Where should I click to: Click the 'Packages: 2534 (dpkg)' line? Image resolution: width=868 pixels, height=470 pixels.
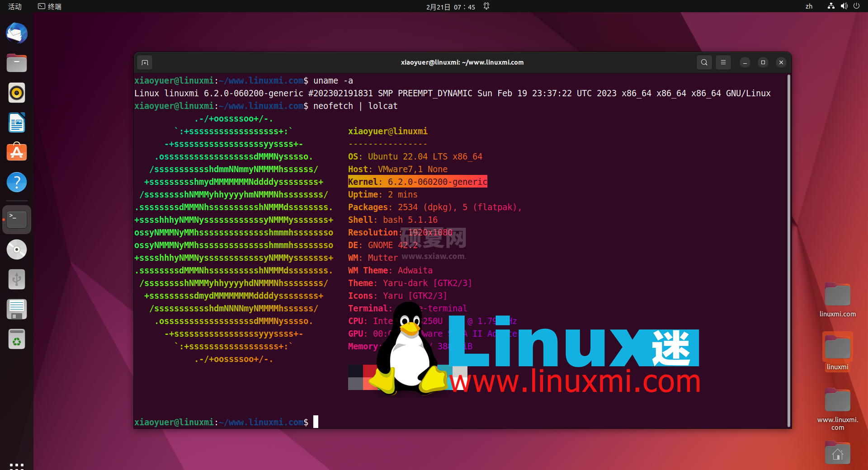[435, 207]
